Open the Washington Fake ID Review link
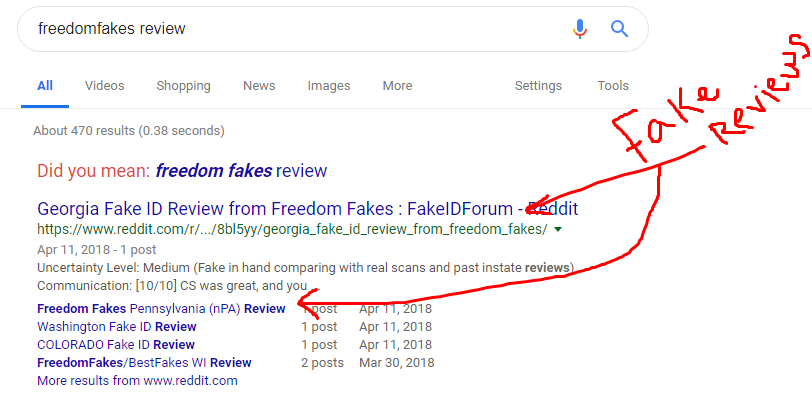The height and width of the screenshot is (407, 812). click(x=117, y=327)
